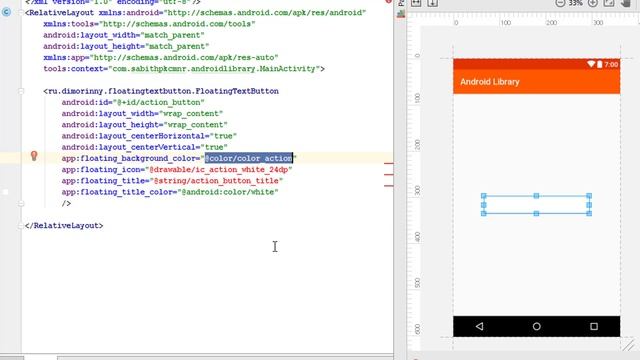The image size is (640, 360).
Task: Tap the Back button in device preview
Action: pos(480,326)
